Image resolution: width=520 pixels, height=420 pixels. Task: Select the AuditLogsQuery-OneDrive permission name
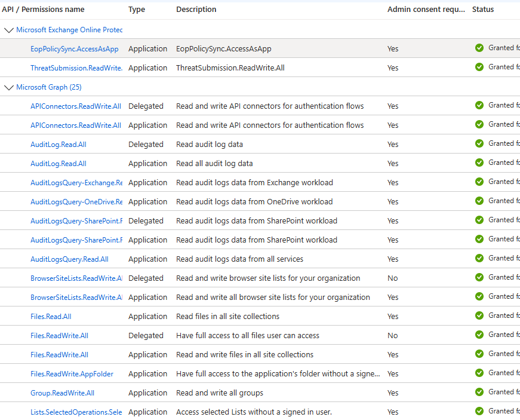[x=76, y=201]
